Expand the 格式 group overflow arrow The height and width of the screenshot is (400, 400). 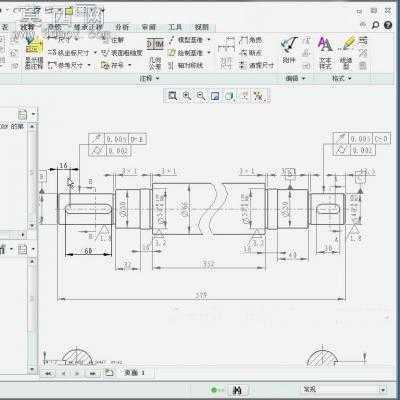[x=350, y=79]
